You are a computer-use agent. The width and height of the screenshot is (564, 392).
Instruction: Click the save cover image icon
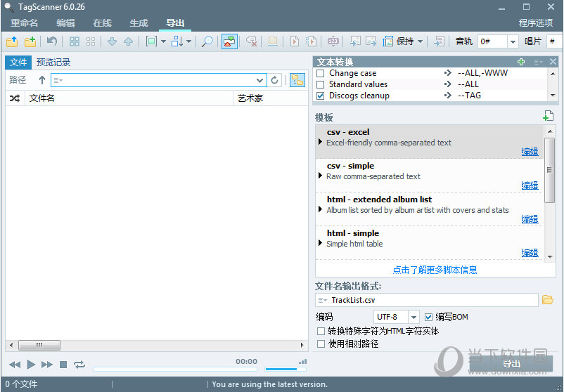pyautogui.click(x=371, y=41)
